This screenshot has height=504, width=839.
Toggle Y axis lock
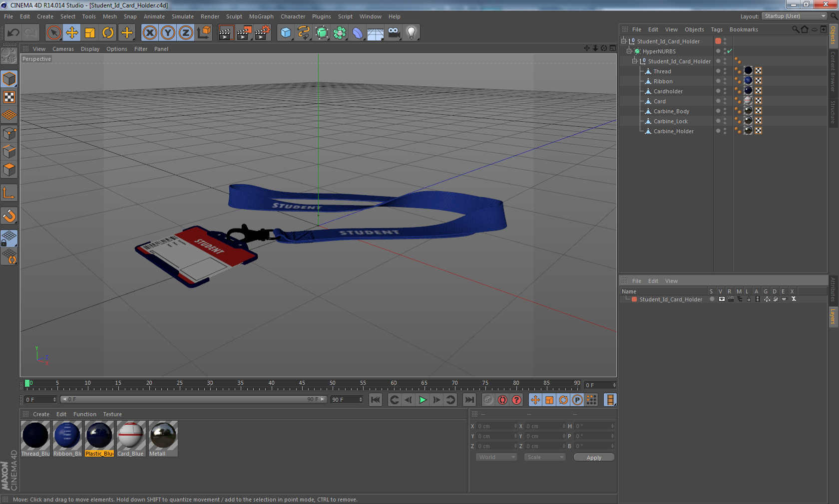pos(168,33)
